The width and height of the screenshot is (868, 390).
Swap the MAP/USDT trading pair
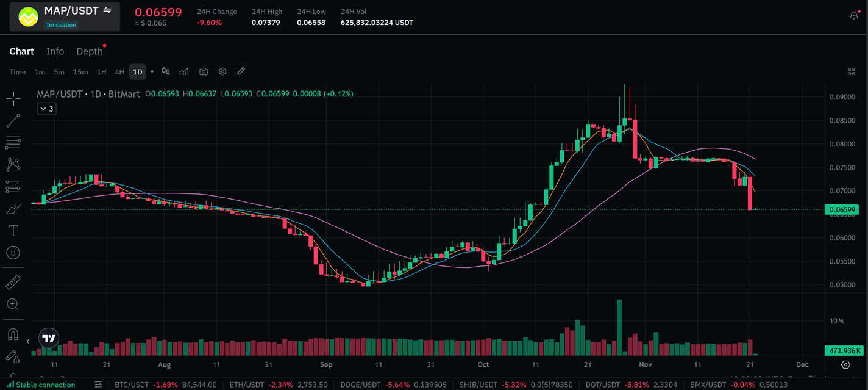point(108,10)
